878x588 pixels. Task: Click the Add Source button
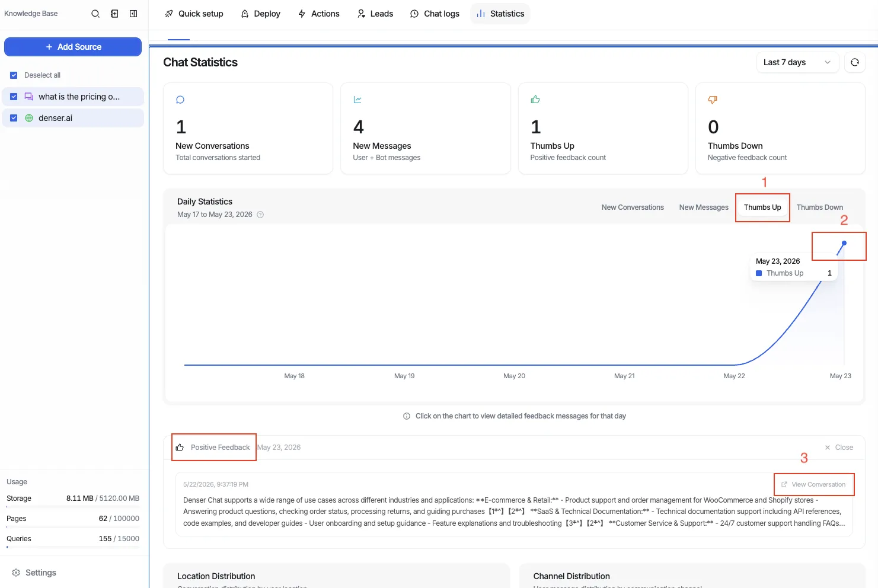coord(73,47)
